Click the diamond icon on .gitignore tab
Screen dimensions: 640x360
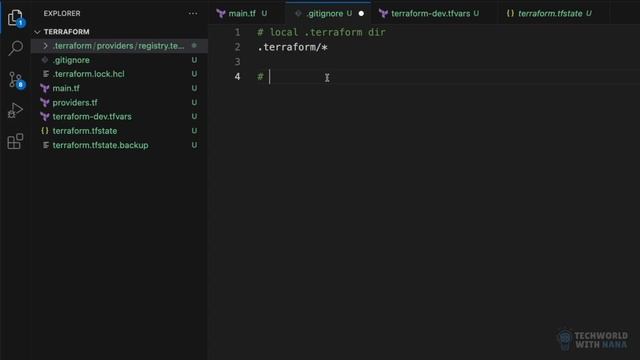(298, 13)
